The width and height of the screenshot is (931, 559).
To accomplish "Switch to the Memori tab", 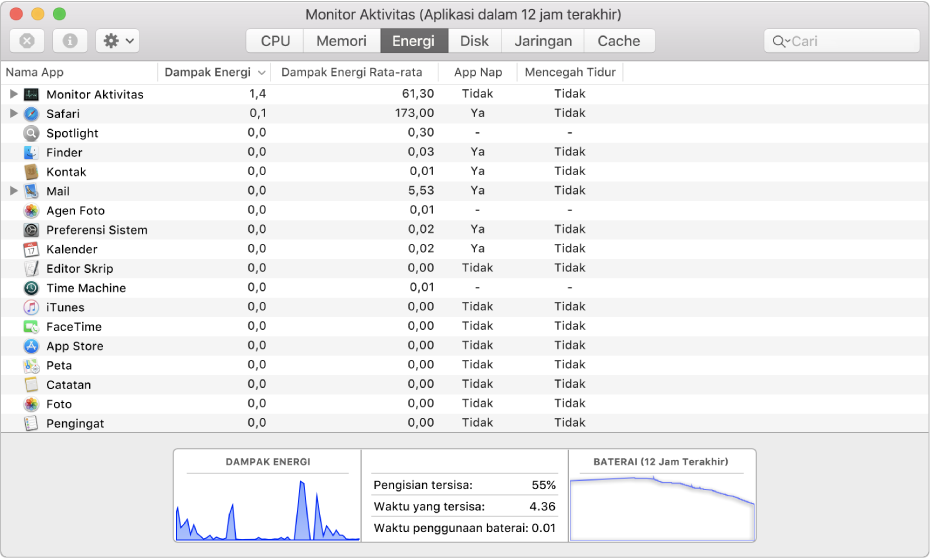I will click(341, 41).
